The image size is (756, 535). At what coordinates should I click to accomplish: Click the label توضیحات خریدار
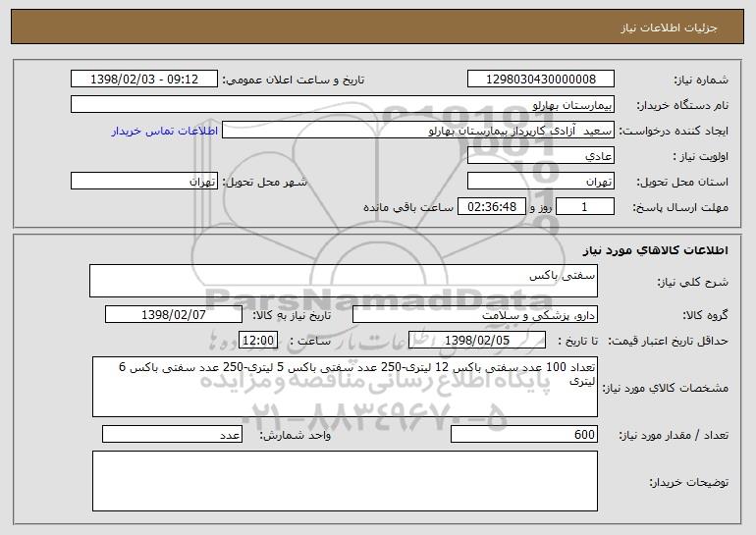pyautogui.click(x=688, y=482)
